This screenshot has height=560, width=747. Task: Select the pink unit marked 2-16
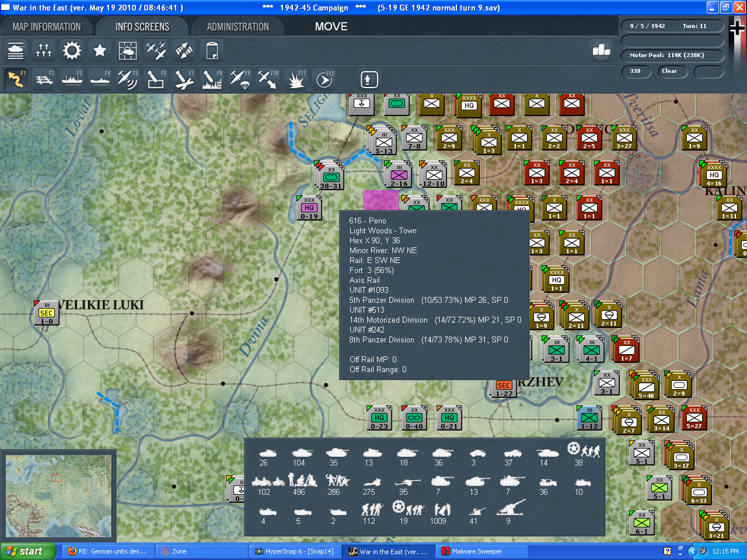pyautogui.click(x=399, y=174)
